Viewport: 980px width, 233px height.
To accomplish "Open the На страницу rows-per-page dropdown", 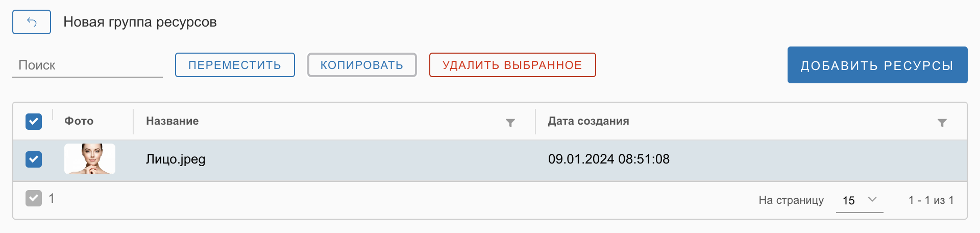I will click(x=860, y=200).
